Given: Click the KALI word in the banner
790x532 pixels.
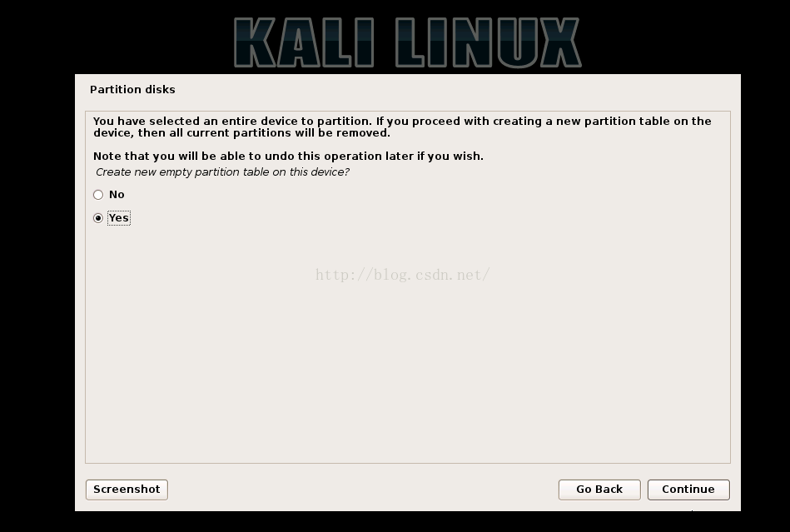Looking at the screenshot, I should click(304, 42).
